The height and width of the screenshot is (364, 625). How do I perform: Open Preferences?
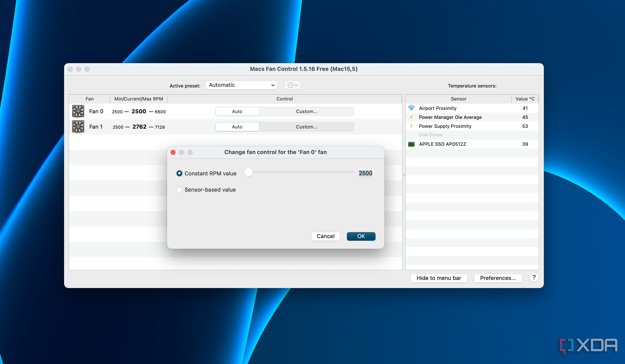click(498, 278)
